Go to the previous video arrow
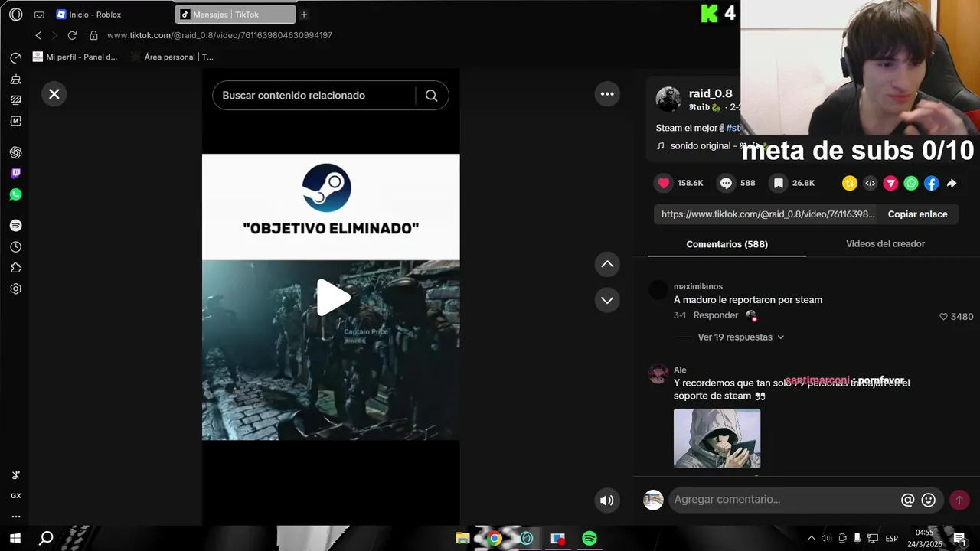The width and height of the screenshot is (980, 551). pos(607,264)
